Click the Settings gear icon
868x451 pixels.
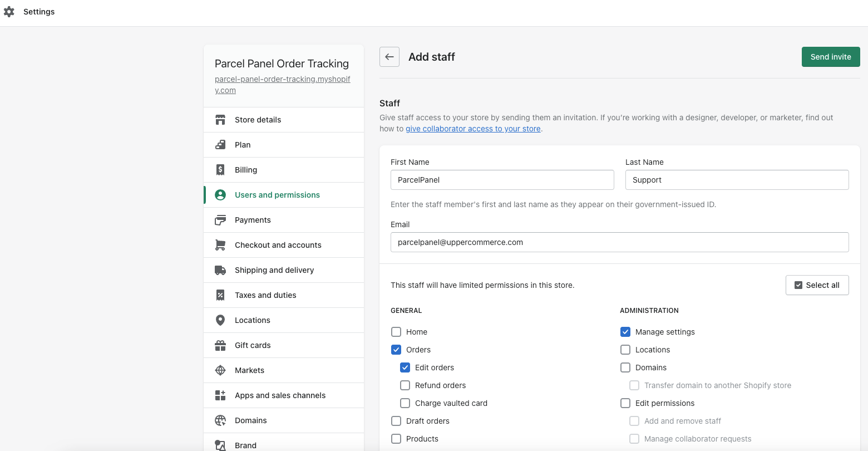click(x=9, y=12)
